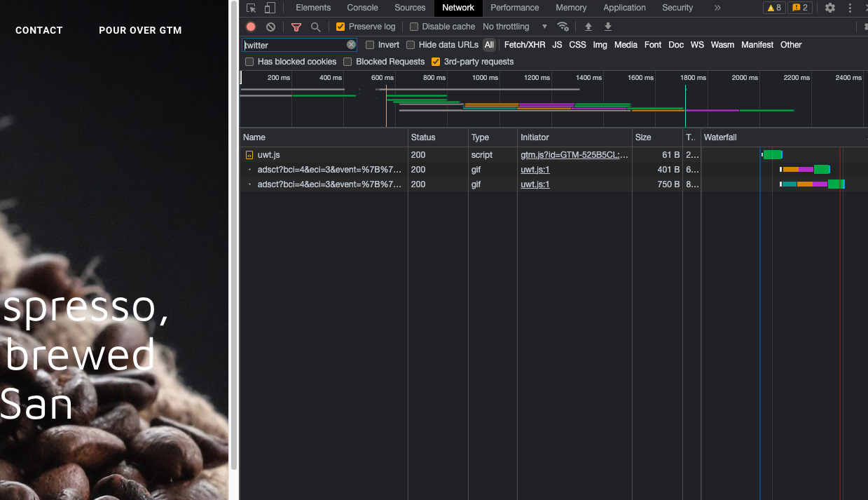Switch to the Elements tab
Viewport: 868px width, 500px height.
click(x=313, y=8)
